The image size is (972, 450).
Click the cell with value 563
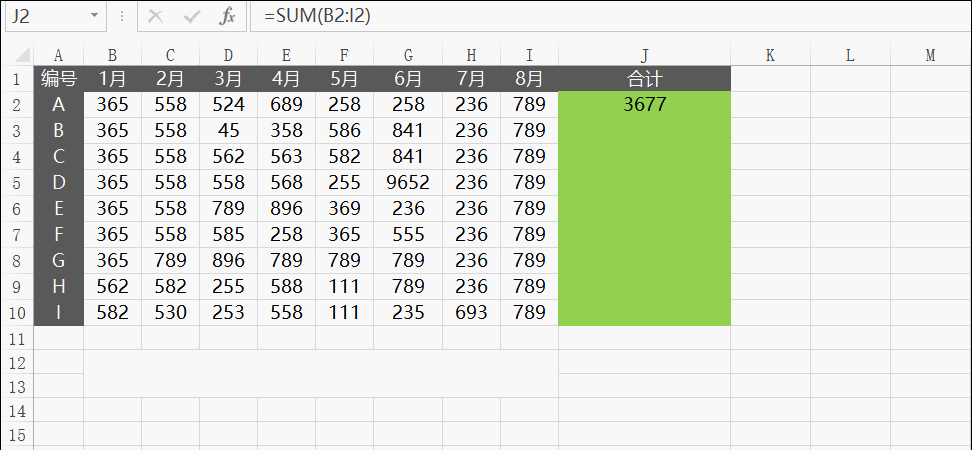286,157
